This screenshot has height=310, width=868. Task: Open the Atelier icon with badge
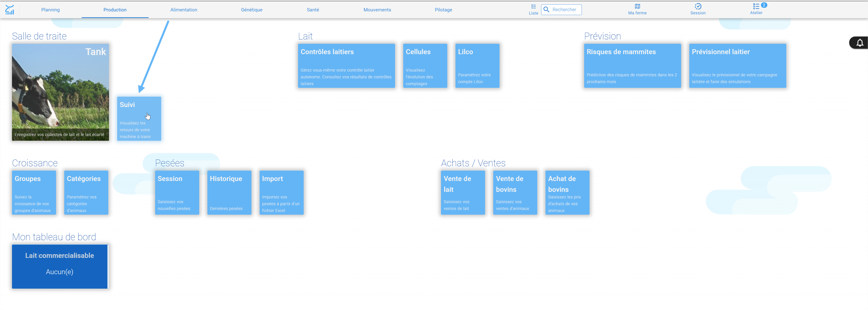[x=756, y=6]
